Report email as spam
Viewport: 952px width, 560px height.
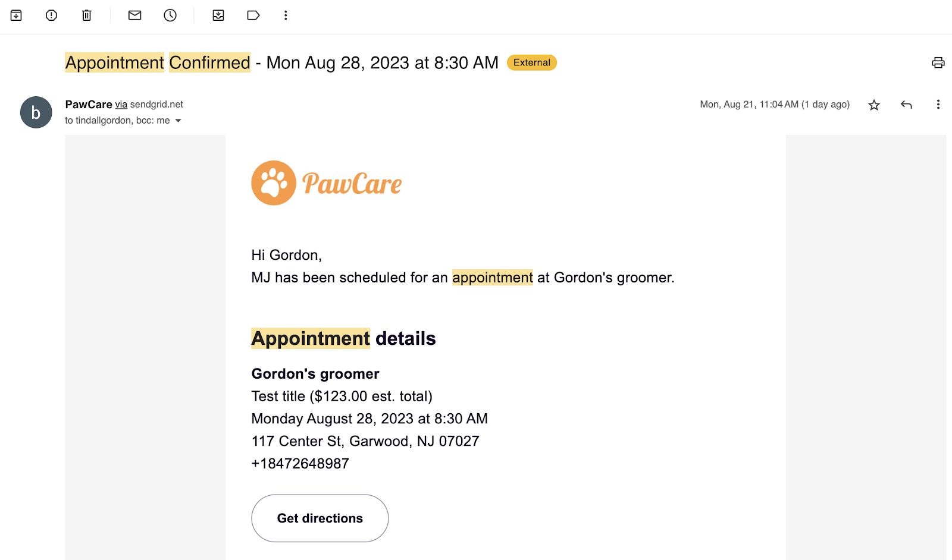51,15
